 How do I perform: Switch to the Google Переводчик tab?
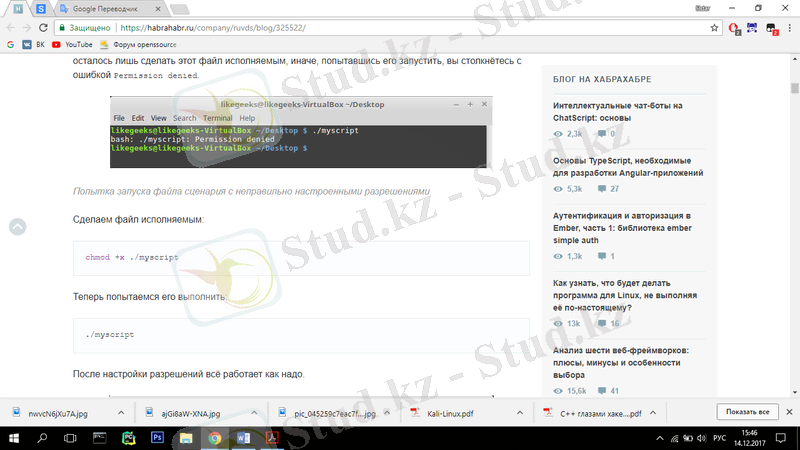106,9
